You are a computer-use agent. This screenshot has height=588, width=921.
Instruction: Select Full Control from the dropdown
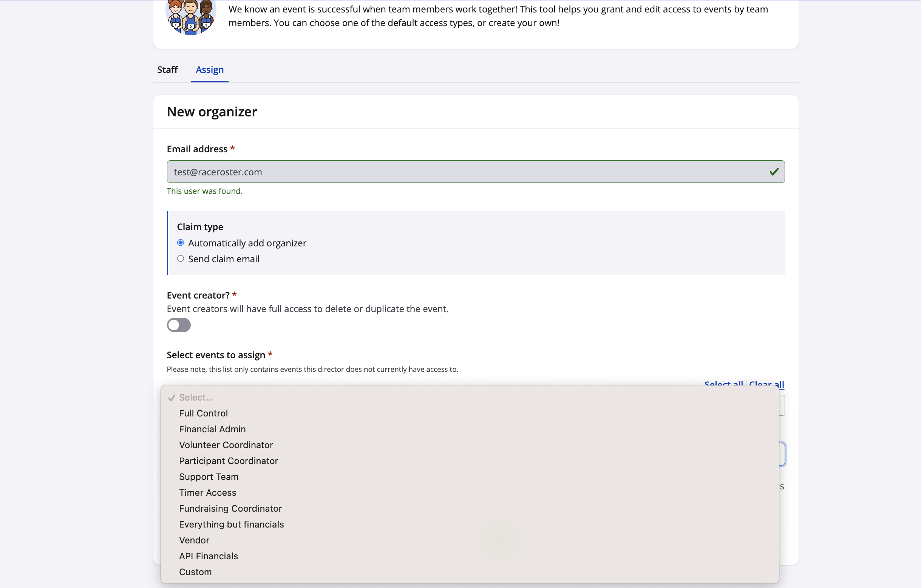(x=204, y=413)
